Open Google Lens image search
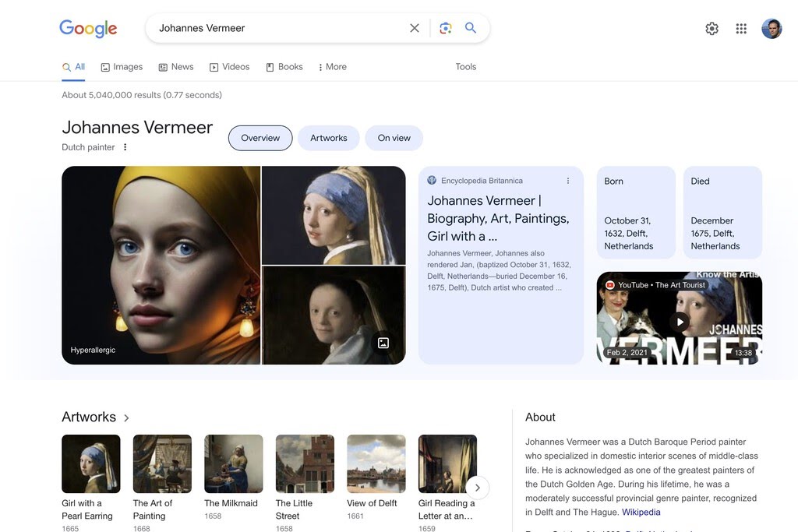Viewport: 798px width, 532px height. pyautogui.click(x=445, y=28)
